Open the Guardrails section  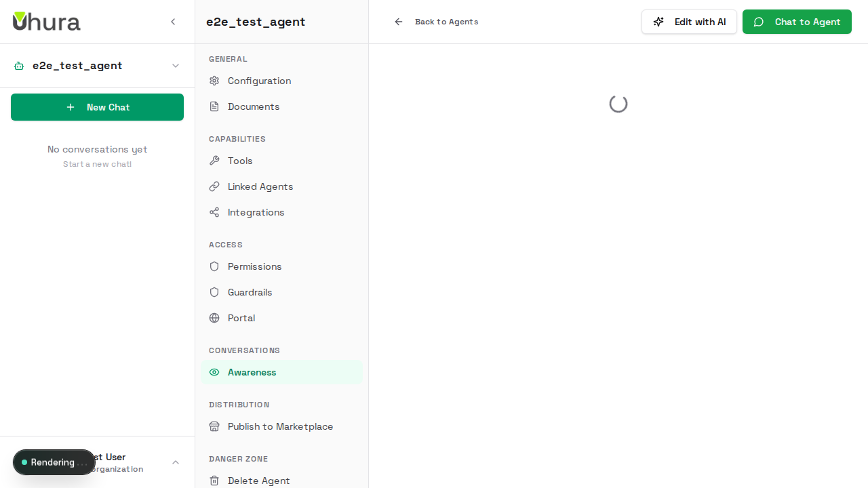pyautogui.click(x=250, y=292)
